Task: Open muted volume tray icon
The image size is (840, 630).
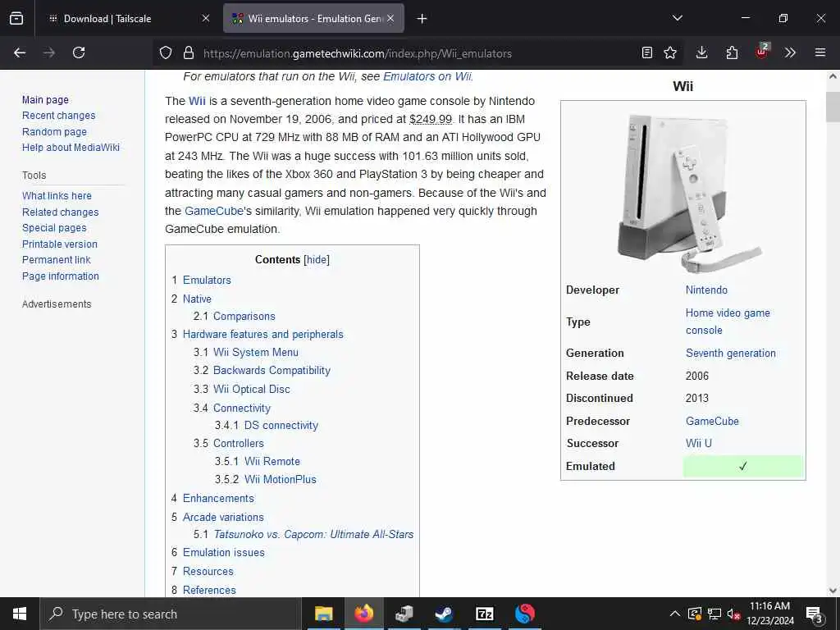Action: [733, 614]
